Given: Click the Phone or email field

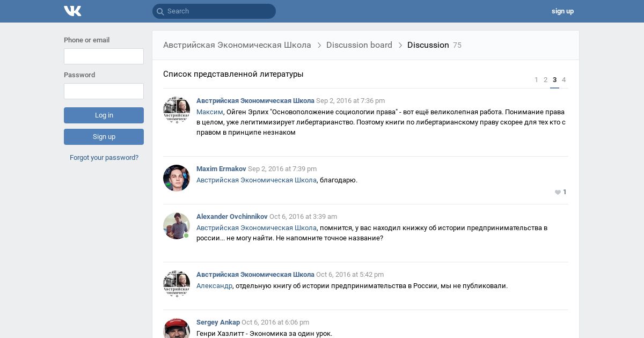Looking at the screenshot, I should [x=104, y=56].
